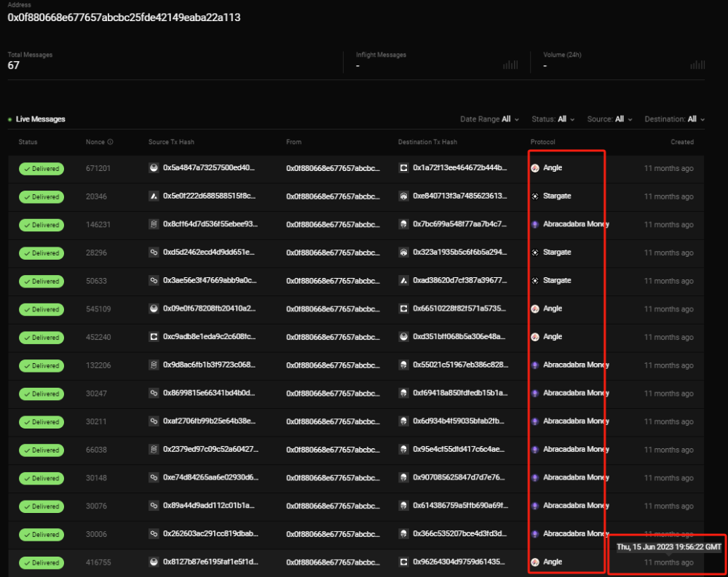The height and width of the screenshot is (577, 728).
Task: Open source transaction hash 0xd5d2462ecd
Action: tap(208, 252)
